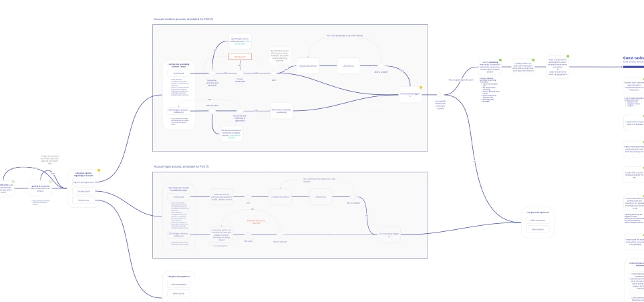Click yellow dot on account options card
The width and height of the screenshot is (644, 302).
pos(99,170)
